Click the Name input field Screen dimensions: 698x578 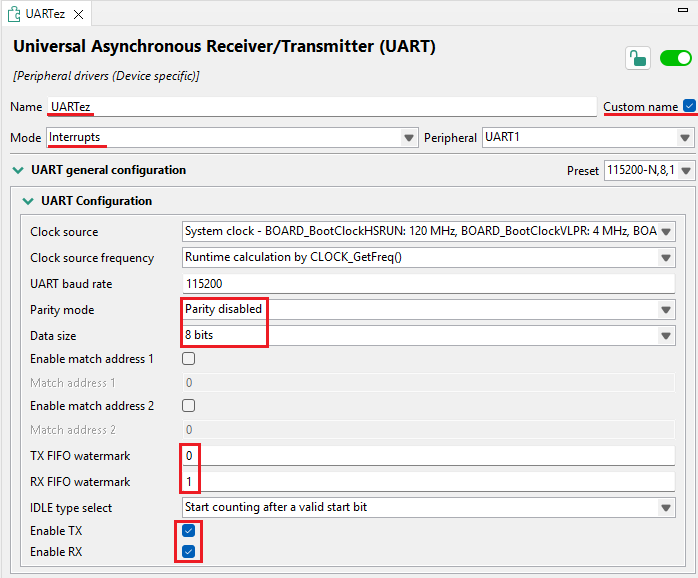click(320, 106)
